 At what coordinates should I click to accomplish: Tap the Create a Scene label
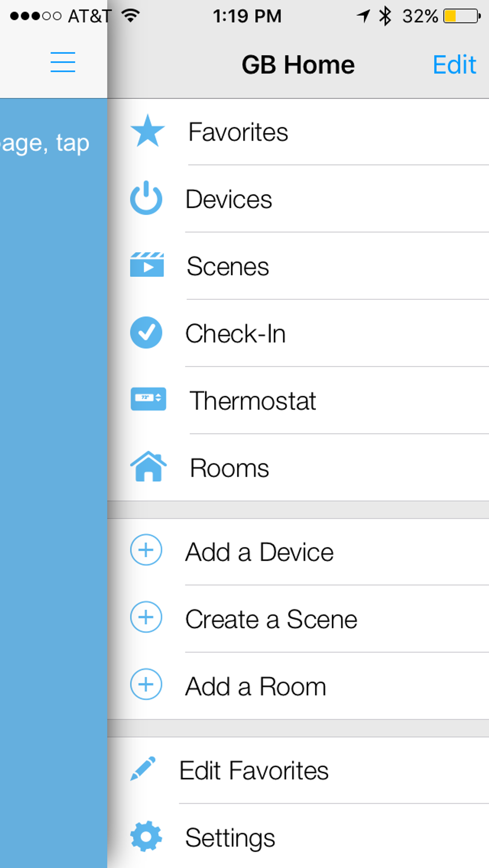coord(271,619)
